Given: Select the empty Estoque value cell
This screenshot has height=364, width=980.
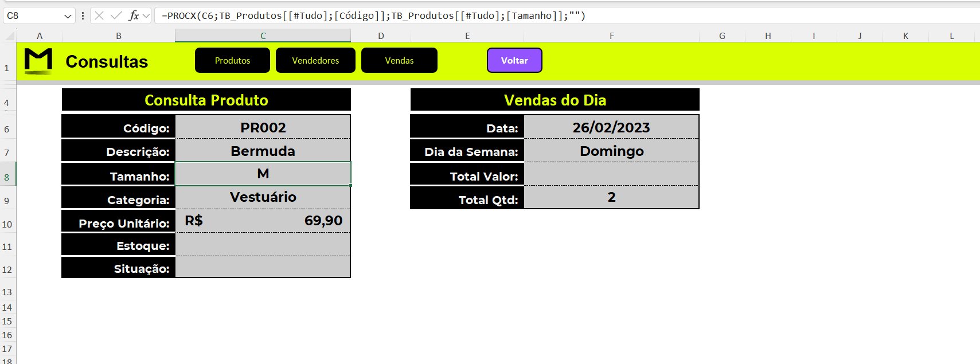Looking at the screenshot, I should (263, 245).
